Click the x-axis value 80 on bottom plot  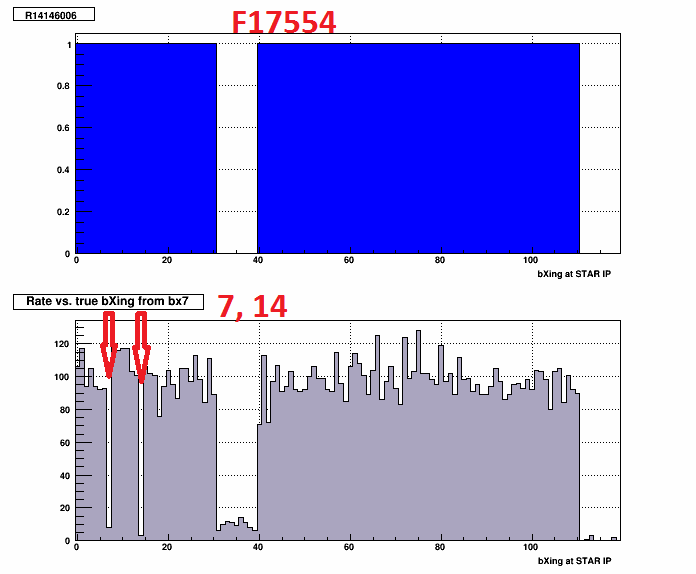point(440,547)
